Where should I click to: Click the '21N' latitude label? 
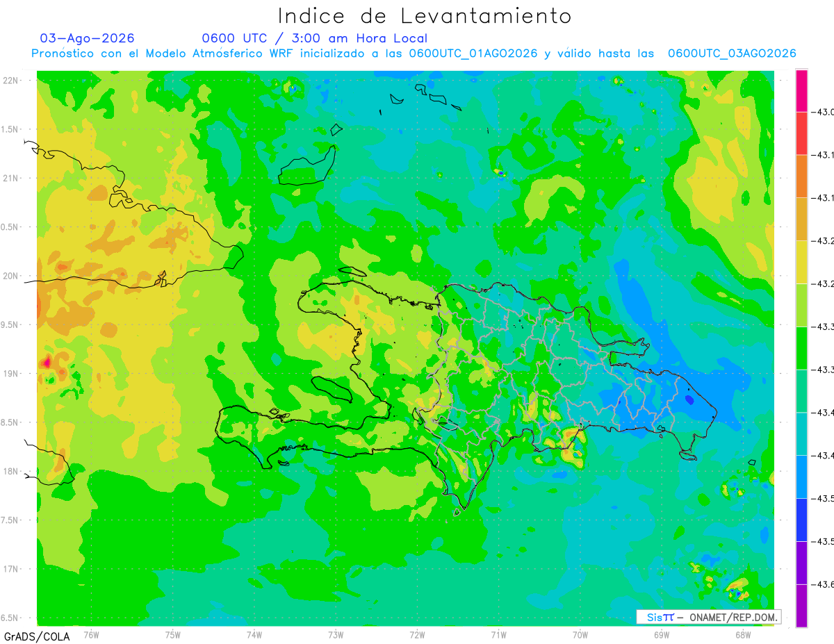(x=12, y=178)
